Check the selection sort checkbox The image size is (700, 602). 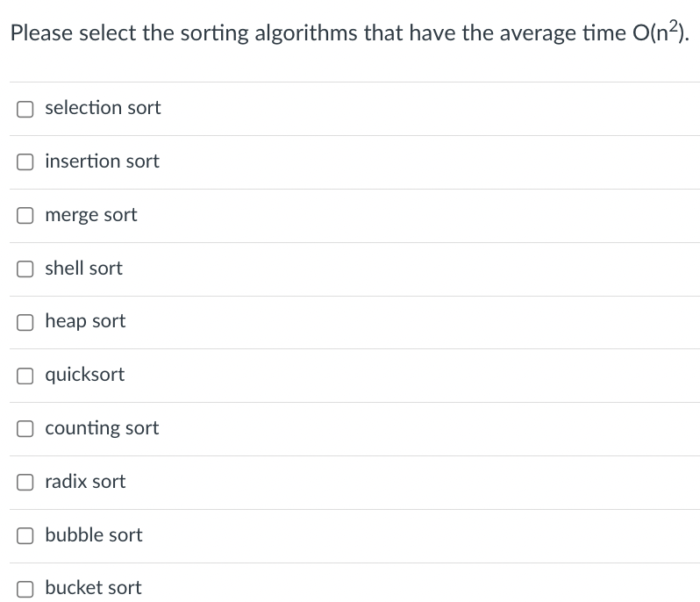pyautogui.click(x=25, y=109)
